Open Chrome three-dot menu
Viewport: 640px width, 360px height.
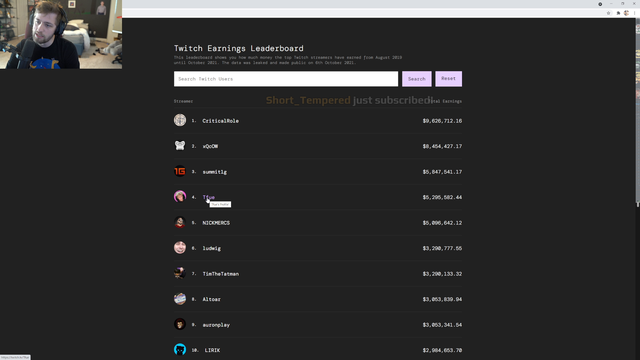634,13
